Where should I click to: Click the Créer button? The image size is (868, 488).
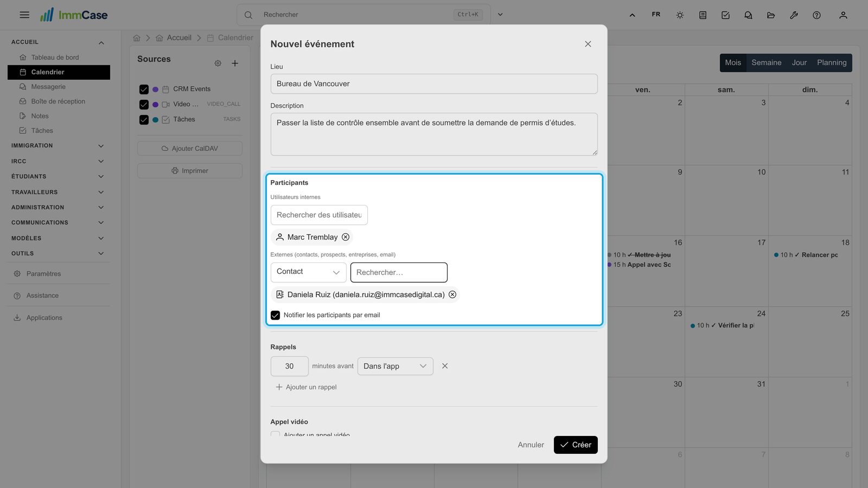click(576, 445)
